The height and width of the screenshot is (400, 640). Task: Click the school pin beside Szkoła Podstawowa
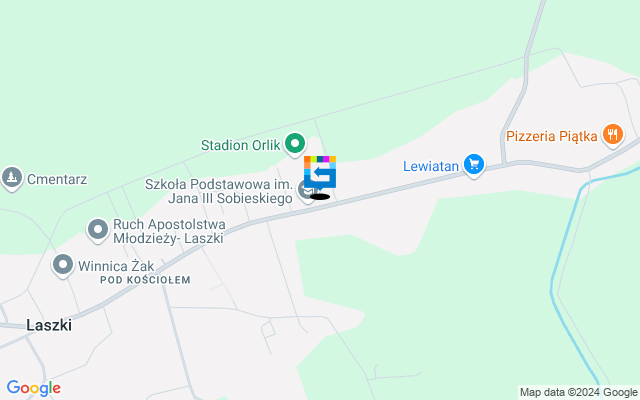click(x=305, y=191)
